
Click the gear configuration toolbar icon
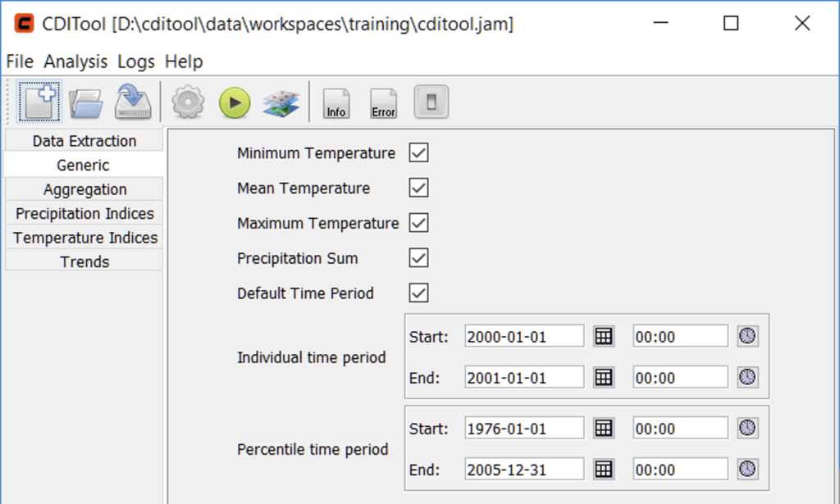[188, 103]
